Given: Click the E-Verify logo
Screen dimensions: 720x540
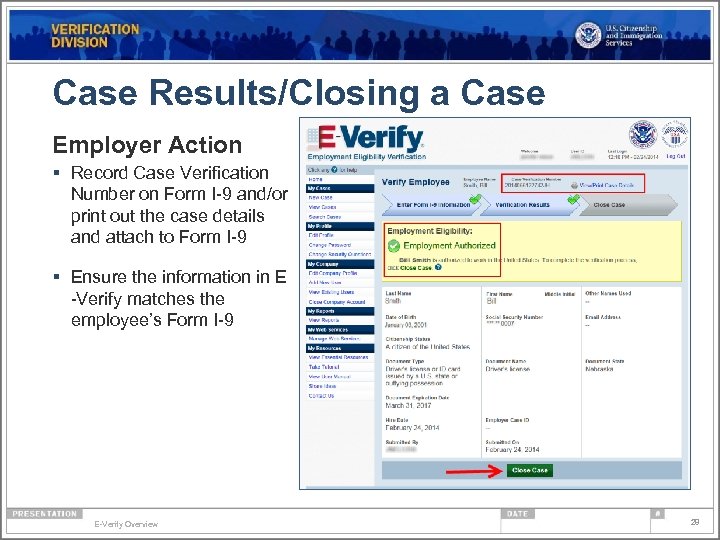Looking at the screenshot, I should tap(366, 138).
